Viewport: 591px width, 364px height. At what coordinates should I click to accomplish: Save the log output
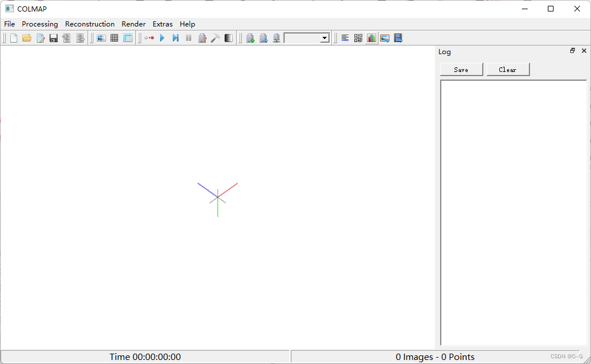point(461,69)
